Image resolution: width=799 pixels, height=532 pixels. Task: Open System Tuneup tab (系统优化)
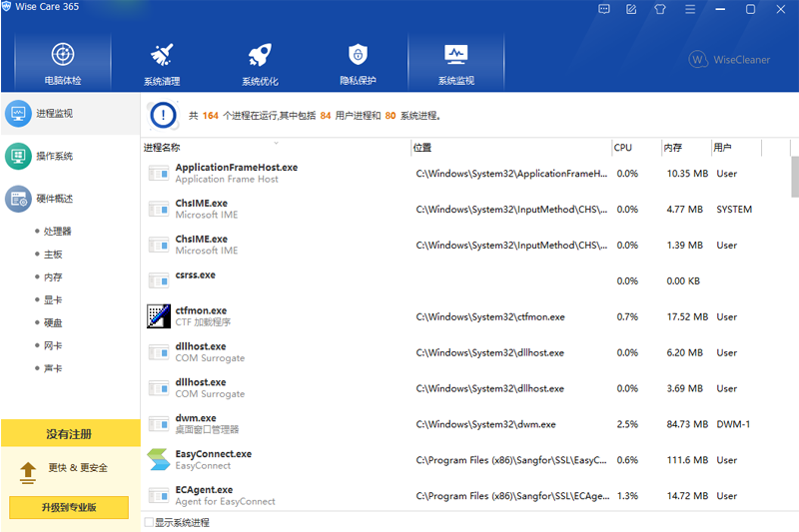point(260,62)
